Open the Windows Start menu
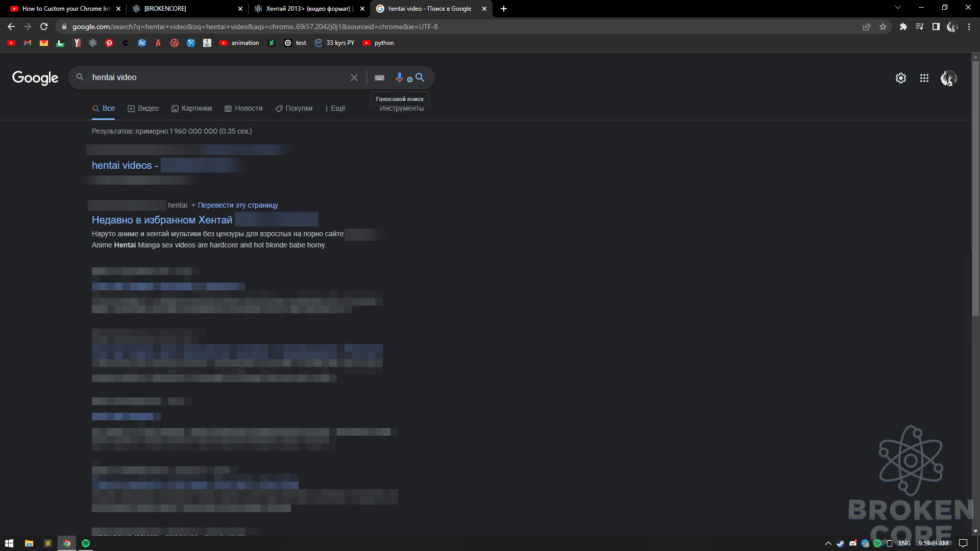 coord(9,543)
